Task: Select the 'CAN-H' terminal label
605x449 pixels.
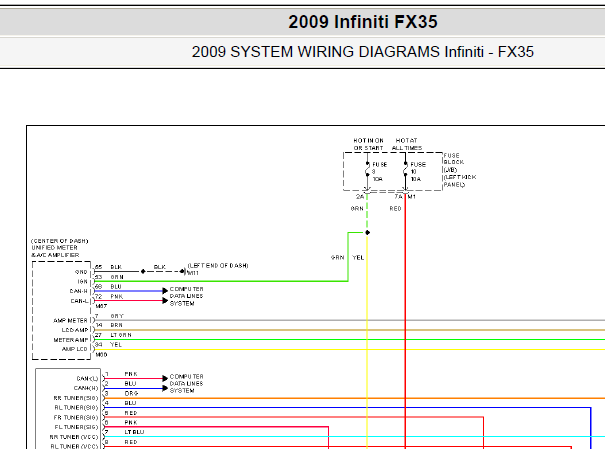Action: [79, 291]
